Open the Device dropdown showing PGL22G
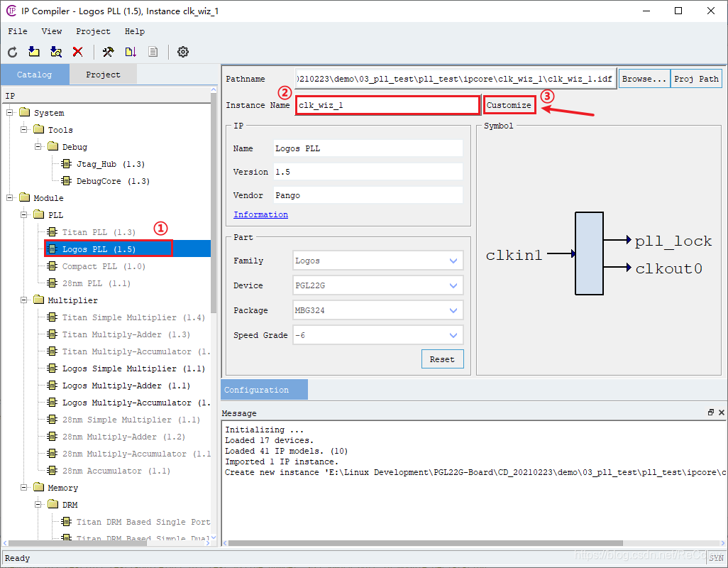This screenshot has height=568, width=728. click(x=378, y=285)
